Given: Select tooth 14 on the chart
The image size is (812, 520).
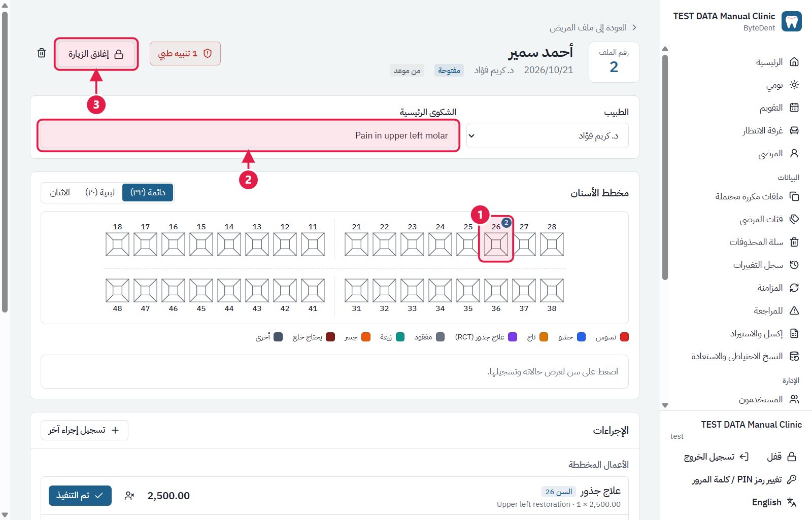Looking at the screenshot, I should coord(229,245).
